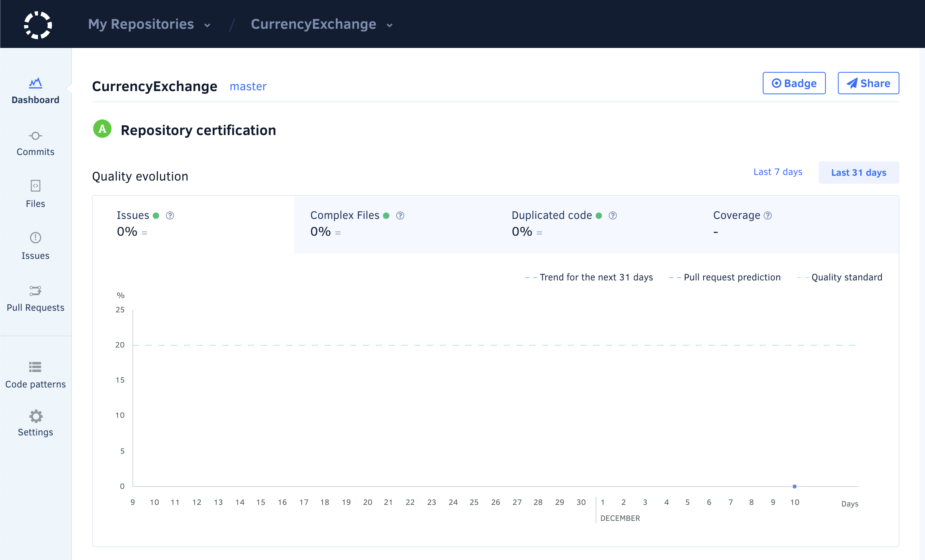
Task: Click the Badge button
Action: point(794,83)
